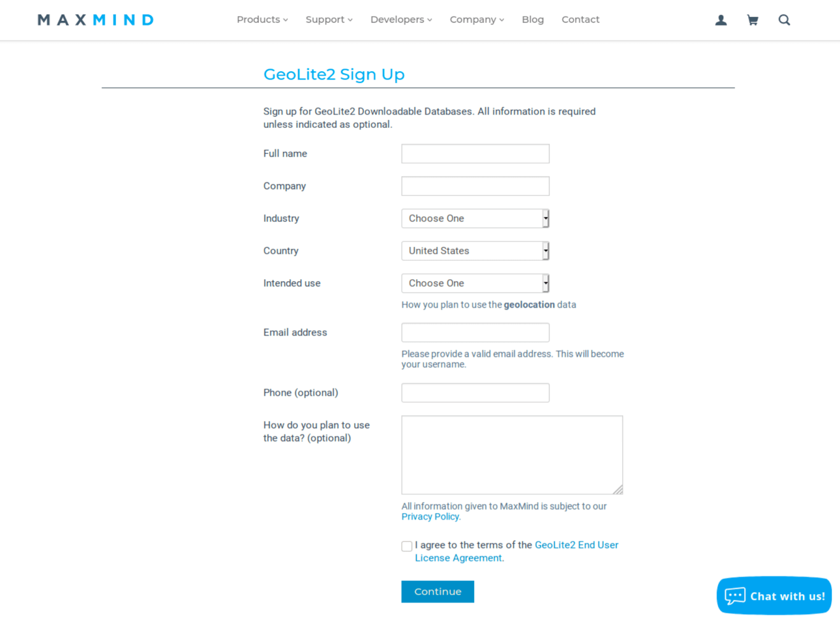Click the Email address label
This screenshot has width=840, height=624.
(x=295, y=333)
